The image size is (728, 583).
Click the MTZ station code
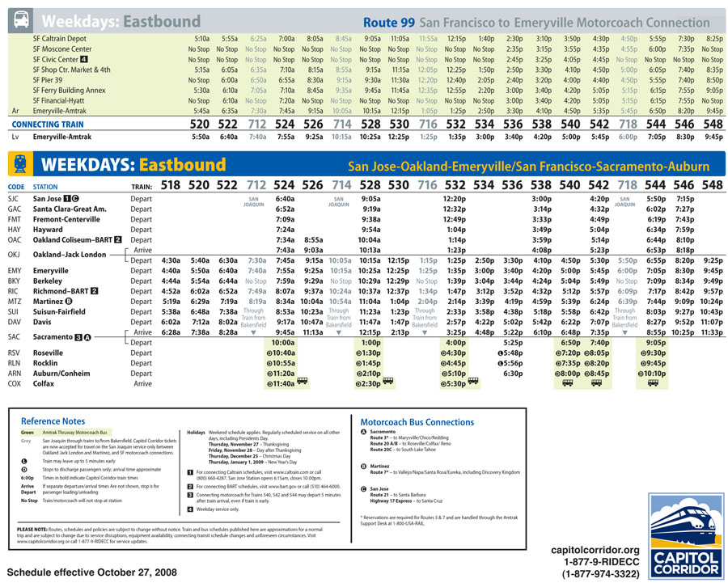pos(14,302)
